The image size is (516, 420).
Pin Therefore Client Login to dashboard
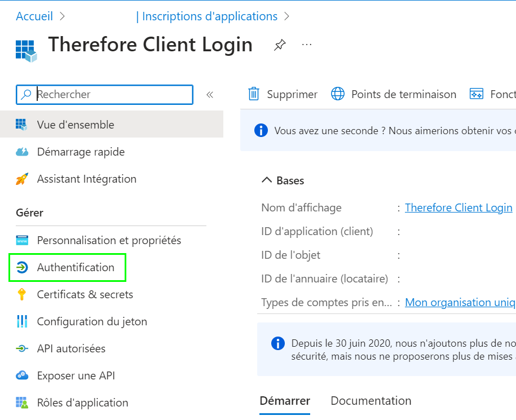(x=279, y=45)
